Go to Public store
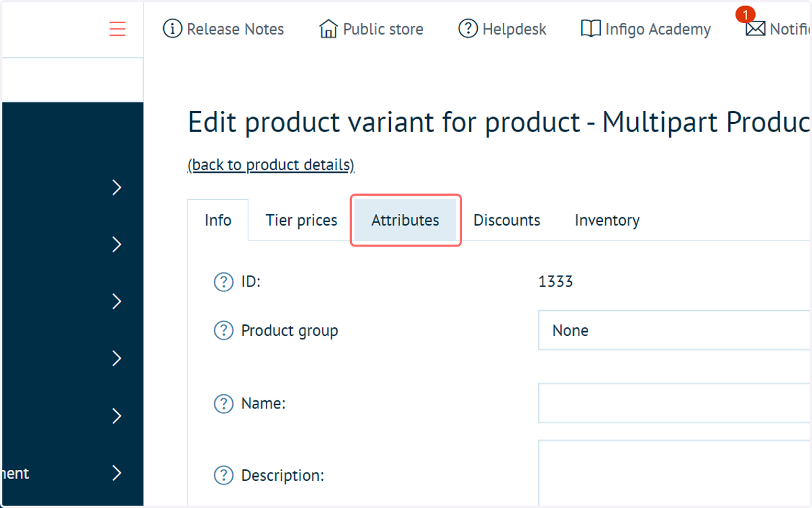This screenshot has height=508, width=812. coord(383,29)
